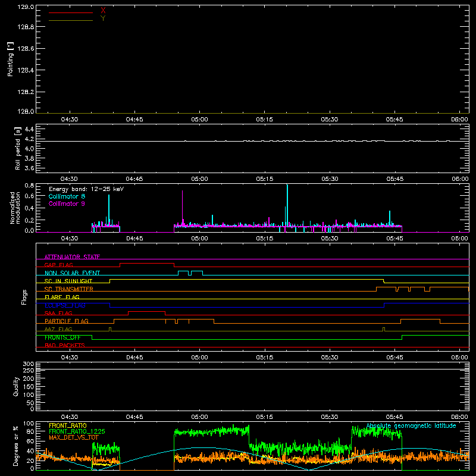
Task: Click the 129.0 tick label
Action: pos(26,7)
